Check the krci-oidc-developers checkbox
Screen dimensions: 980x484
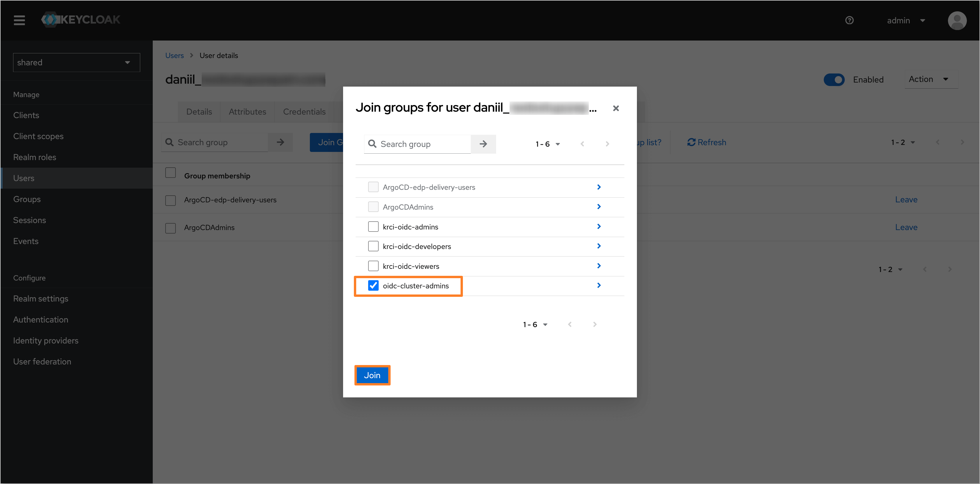point(373,246)
